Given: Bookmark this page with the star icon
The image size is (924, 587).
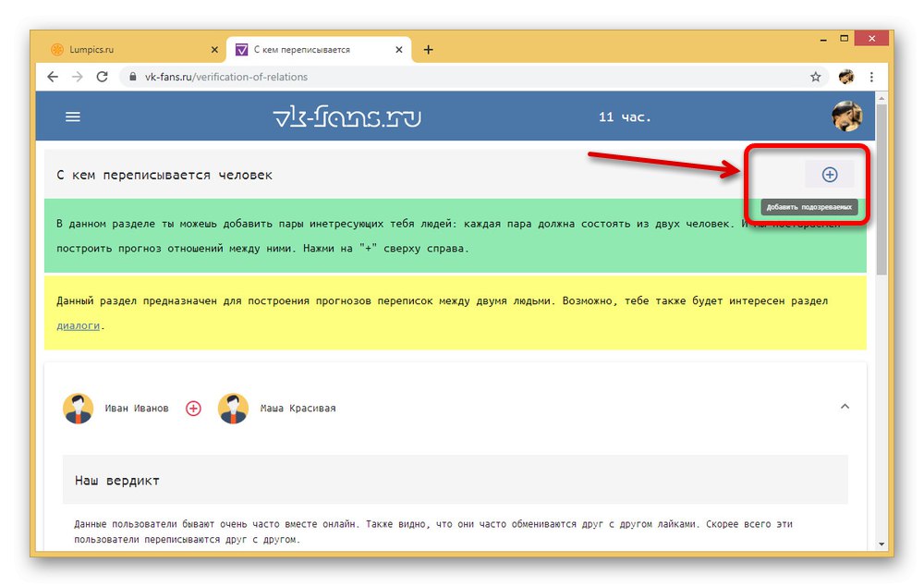Looking at the screenshot, I should [x=815, y=77].
